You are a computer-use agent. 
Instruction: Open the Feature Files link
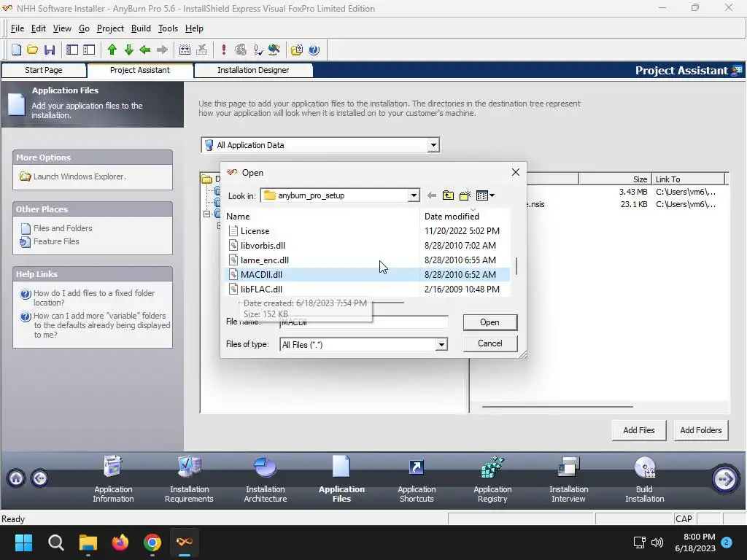pos(55,241)
